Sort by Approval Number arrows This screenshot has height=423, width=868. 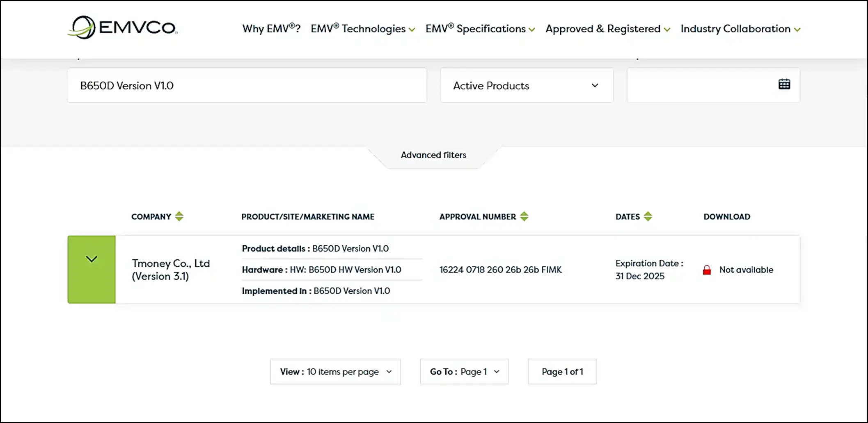(x=524, y=216)
